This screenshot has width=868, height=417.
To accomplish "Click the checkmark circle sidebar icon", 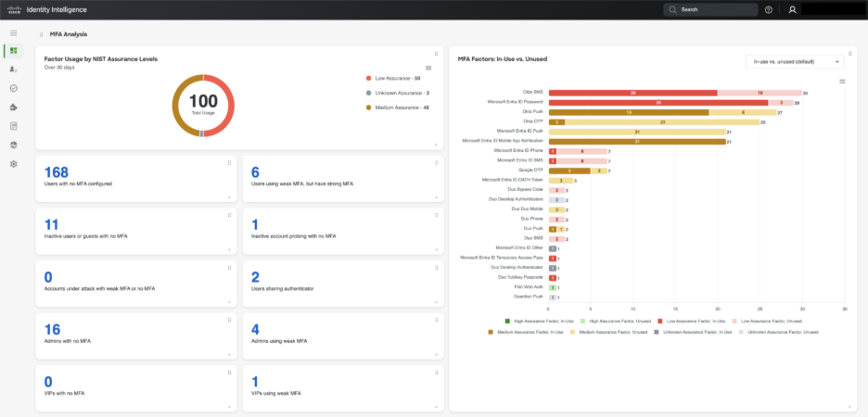I will tap(13, 88).
